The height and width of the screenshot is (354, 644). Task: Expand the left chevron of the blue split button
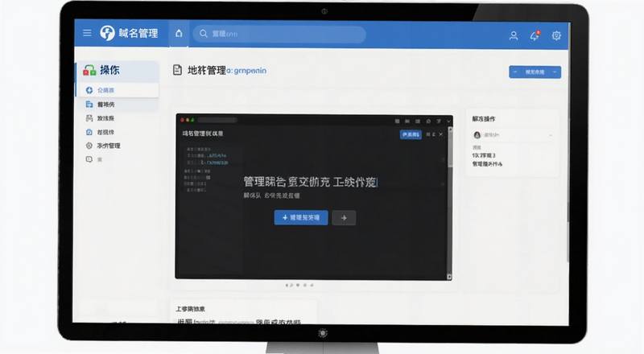515,72
